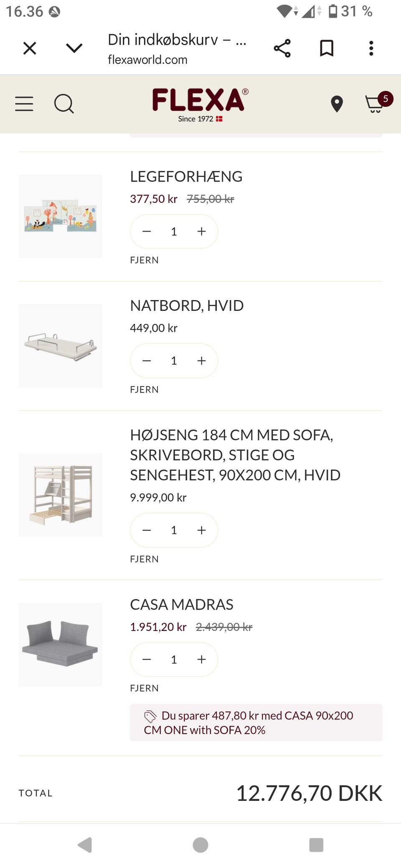Decrease Natbord, Hvid quantity with minus
The image size is (401, 868).
pyautogui.click(x=147, y=361)
